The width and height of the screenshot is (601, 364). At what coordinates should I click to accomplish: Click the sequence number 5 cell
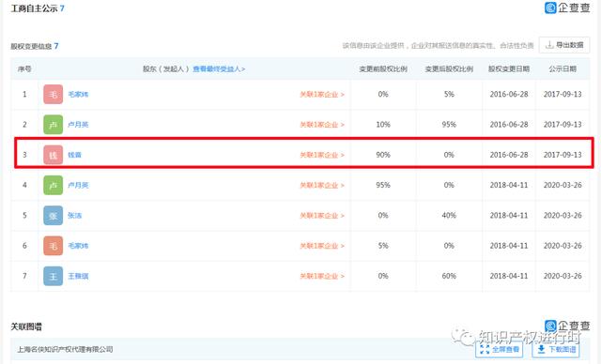24,215
